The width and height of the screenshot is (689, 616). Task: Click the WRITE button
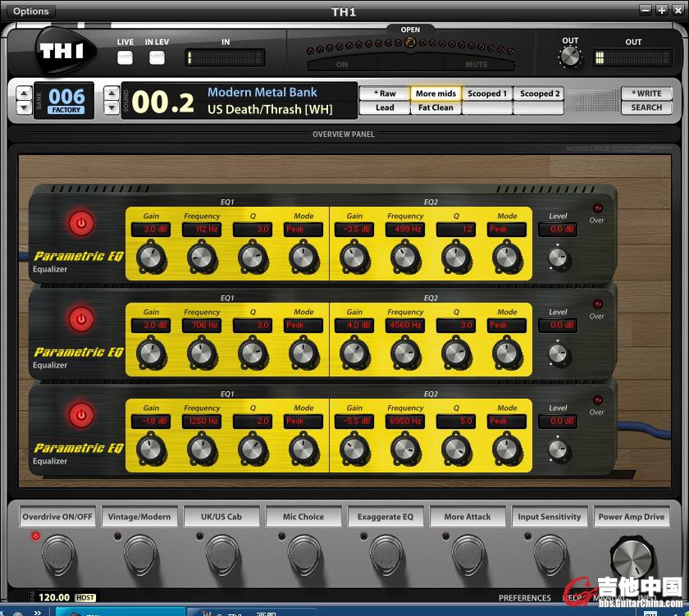(646, 94)
